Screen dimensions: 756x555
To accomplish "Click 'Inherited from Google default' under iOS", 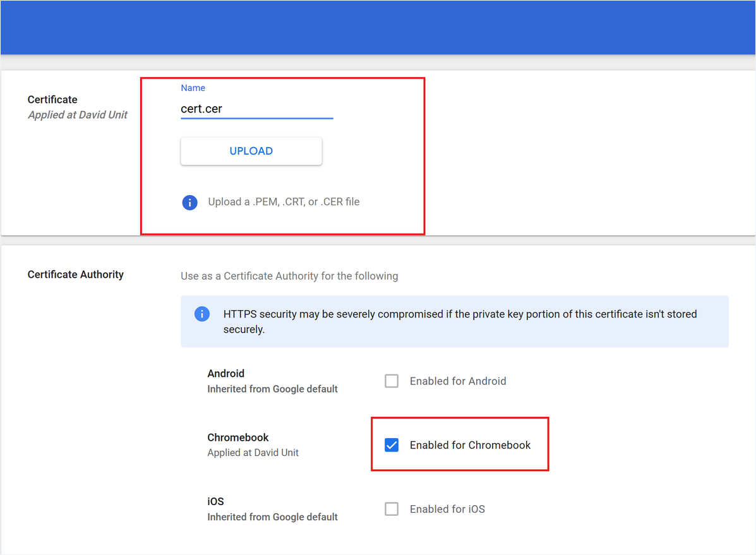I will pyautogui.click(x=272, y=517).
